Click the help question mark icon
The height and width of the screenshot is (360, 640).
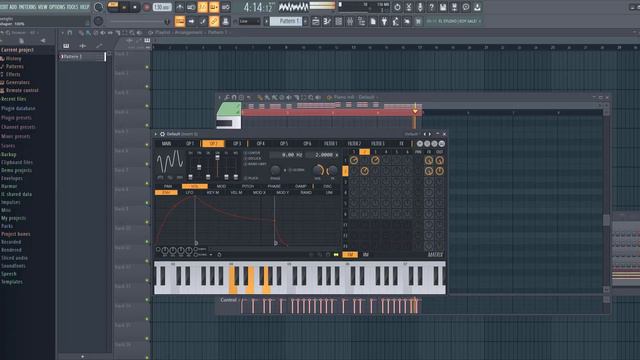tap(431, 7)
